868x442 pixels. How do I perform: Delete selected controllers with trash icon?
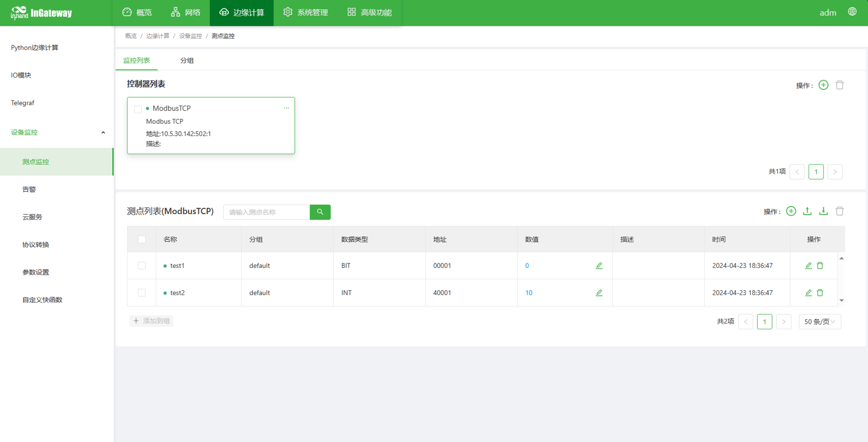click(840, 85)
